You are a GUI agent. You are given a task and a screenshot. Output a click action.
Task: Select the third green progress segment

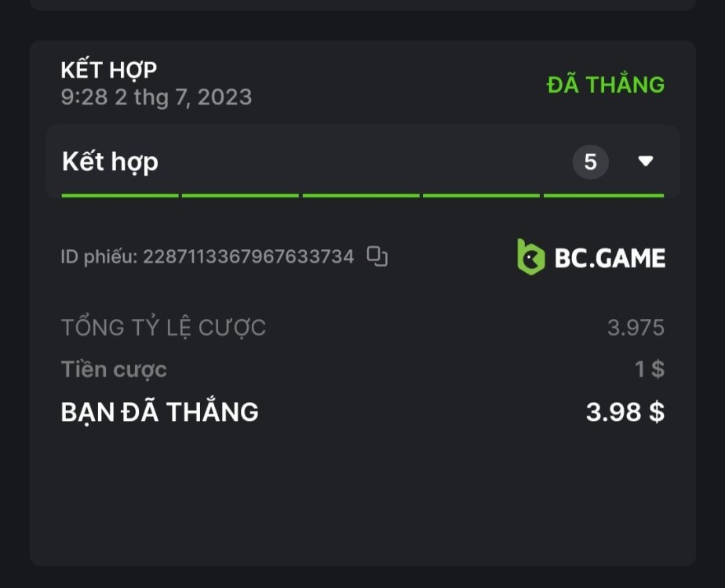(361, 195)
